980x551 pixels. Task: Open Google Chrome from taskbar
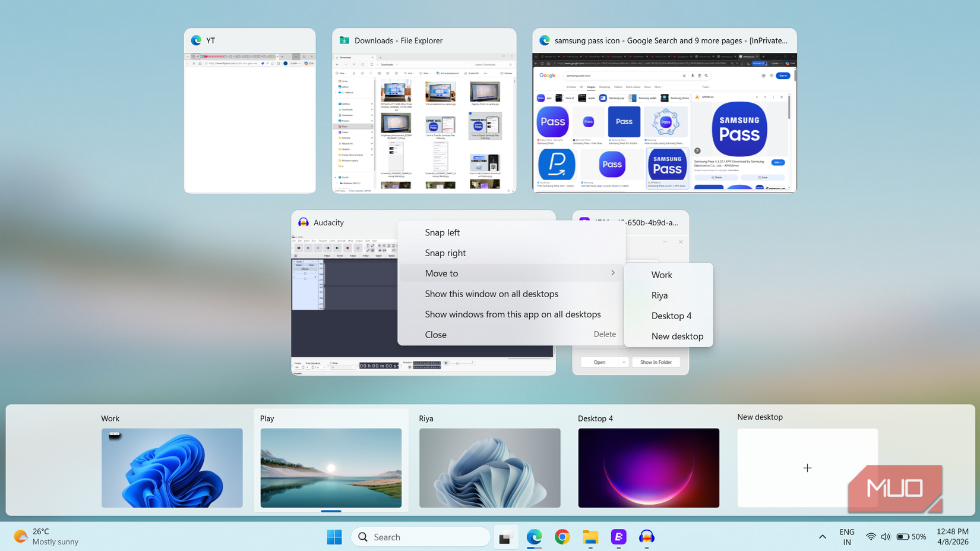tap(562, 537)
